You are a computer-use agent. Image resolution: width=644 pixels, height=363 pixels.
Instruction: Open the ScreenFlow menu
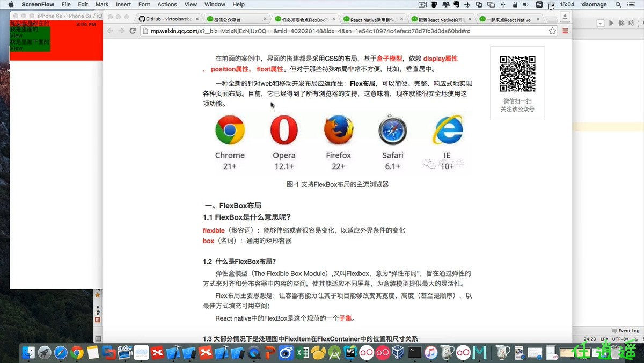[38, 4]
